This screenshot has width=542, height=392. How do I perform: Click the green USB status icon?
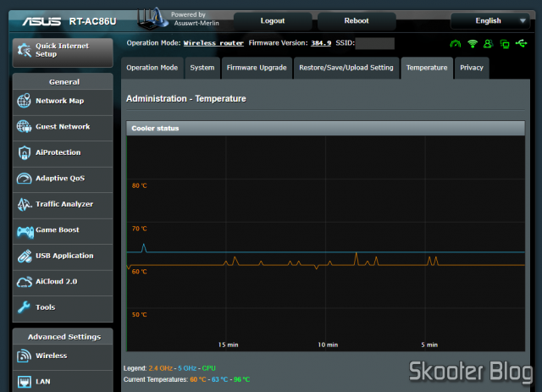tap(522, 43)
